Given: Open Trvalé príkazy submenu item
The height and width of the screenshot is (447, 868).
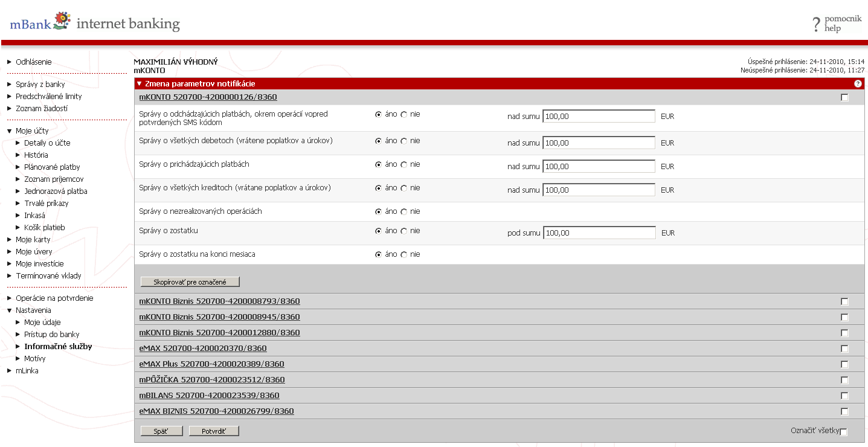Looking at the screenshot, I should 47,203.
